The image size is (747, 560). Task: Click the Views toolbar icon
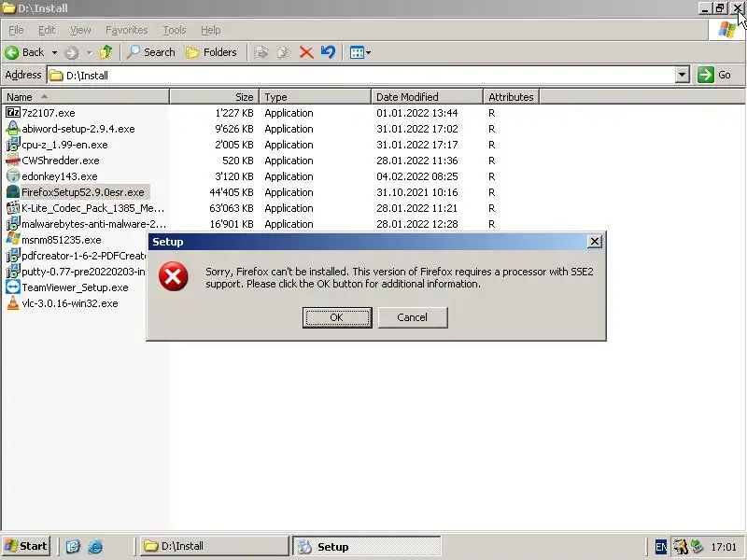pyautogui.click(x=357, y=52)
